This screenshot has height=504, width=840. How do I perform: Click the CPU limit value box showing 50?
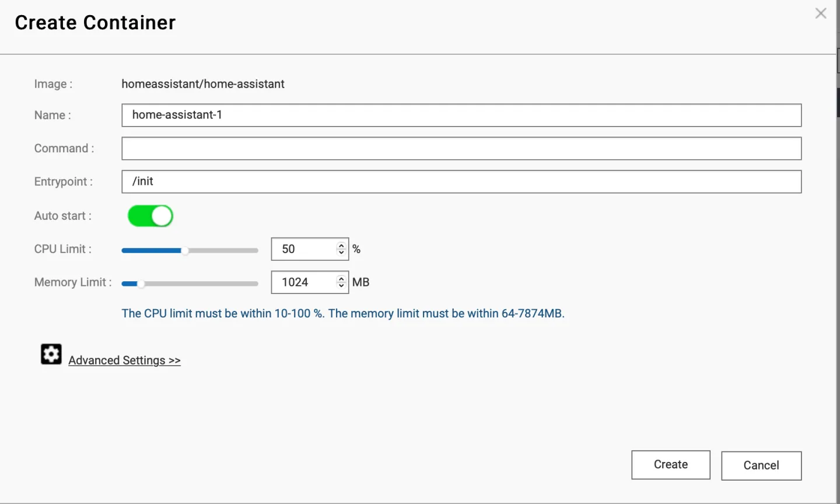coord(310,249)
